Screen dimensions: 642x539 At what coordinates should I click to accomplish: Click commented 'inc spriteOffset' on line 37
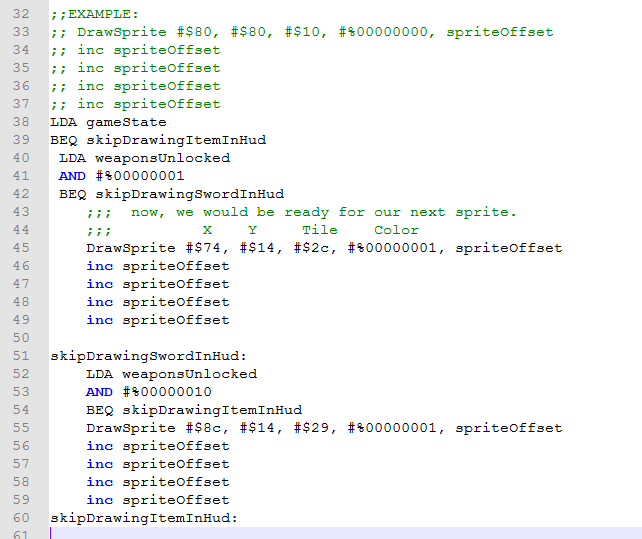[136, 104]
